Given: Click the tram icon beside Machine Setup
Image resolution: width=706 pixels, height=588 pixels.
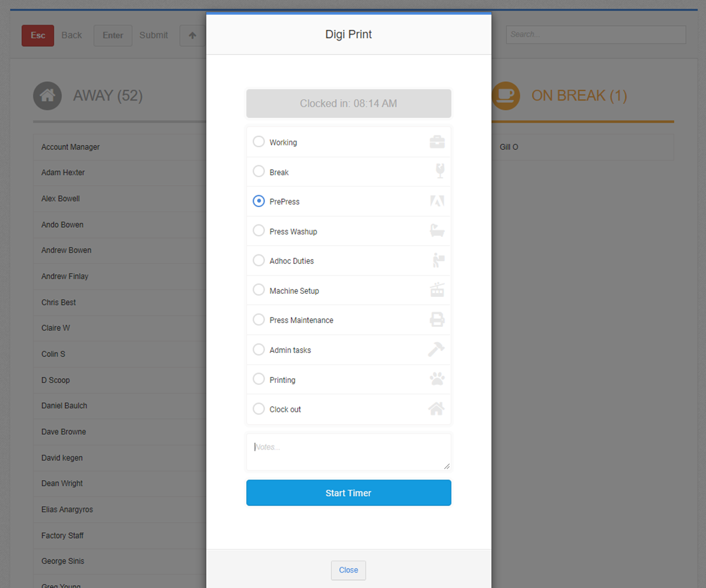Looking at the screenshot, I should click(437, 290).
